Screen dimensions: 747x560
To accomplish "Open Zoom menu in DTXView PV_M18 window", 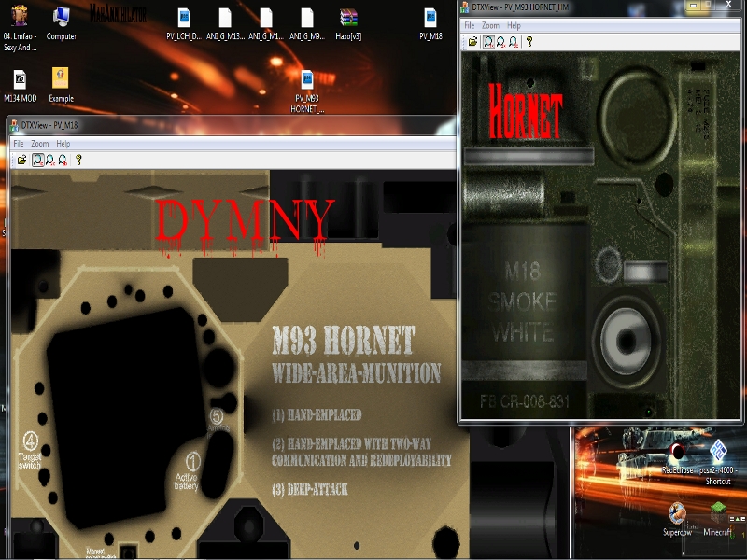I will click(40, 144).
